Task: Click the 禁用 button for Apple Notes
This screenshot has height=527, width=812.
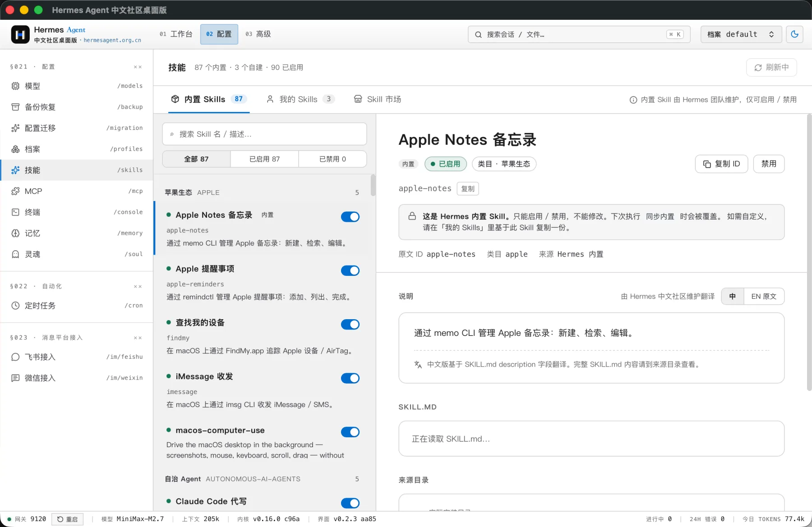Action: pos(769,164)
